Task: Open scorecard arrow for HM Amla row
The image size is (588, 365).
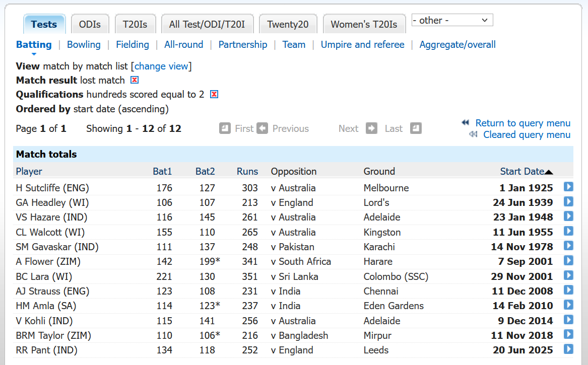Action: tap(568, 305)
